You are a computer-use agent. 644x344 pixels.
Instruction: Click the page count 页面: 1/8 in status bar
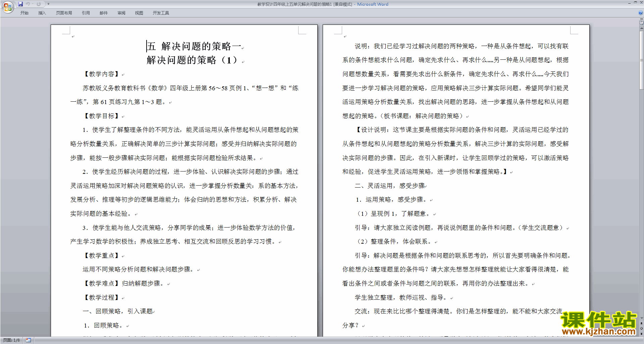(11, 340)
